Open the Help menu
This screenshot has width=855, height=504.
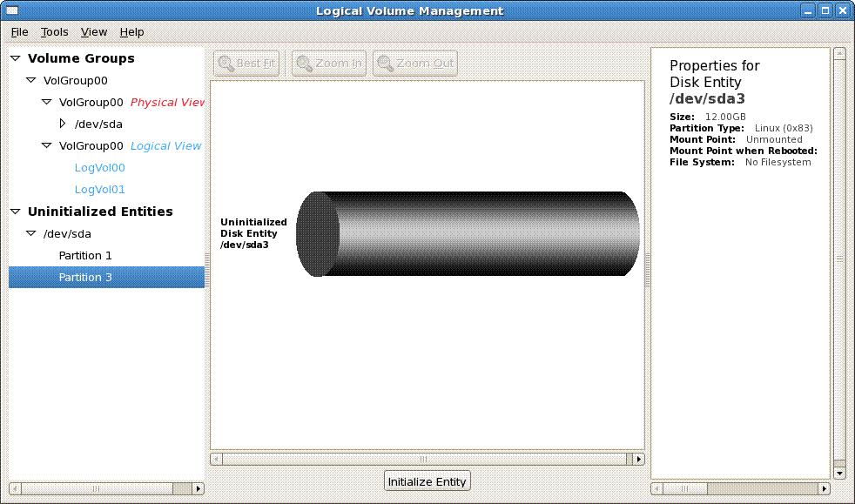(x=131, y=32)
